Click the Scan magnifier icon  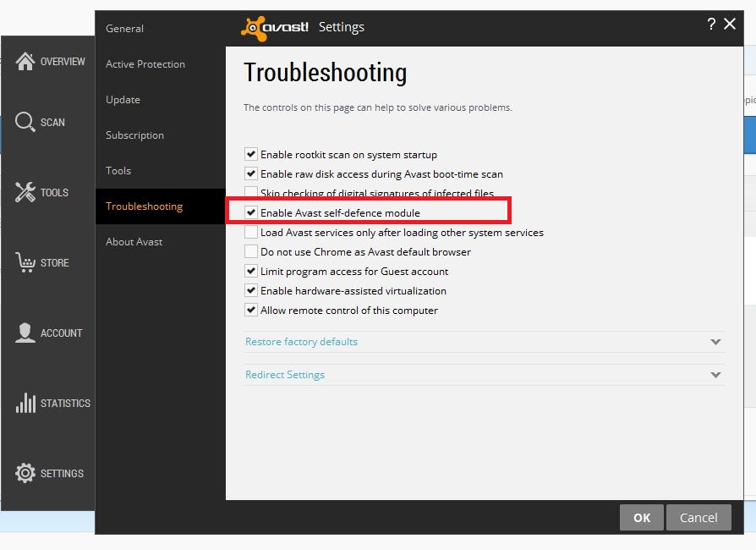coord(25,122)
